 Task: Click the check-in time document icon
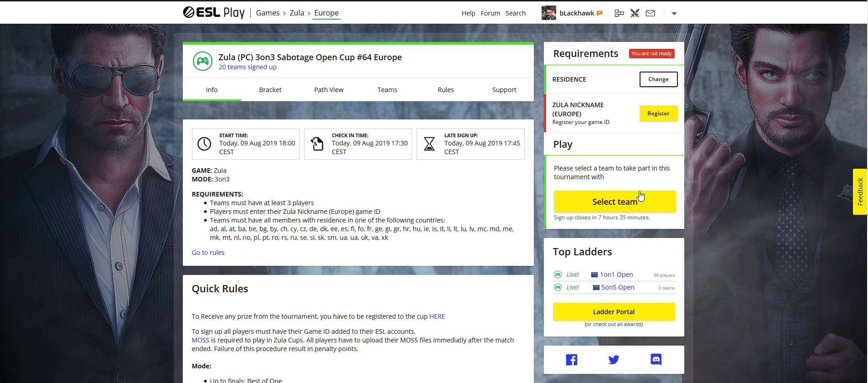point(317,144)
